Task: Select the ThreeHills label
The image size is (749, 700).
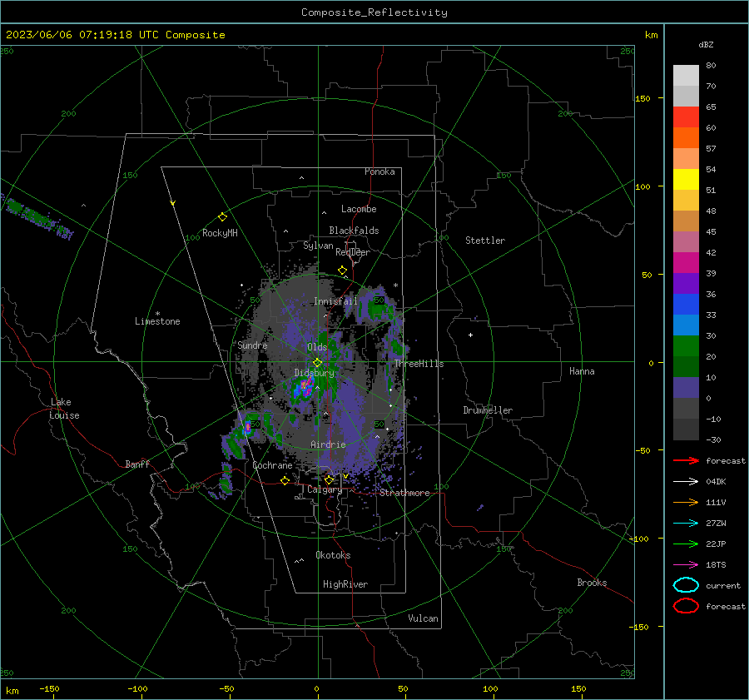Action: pyautogui.click(x=419, y=364)
